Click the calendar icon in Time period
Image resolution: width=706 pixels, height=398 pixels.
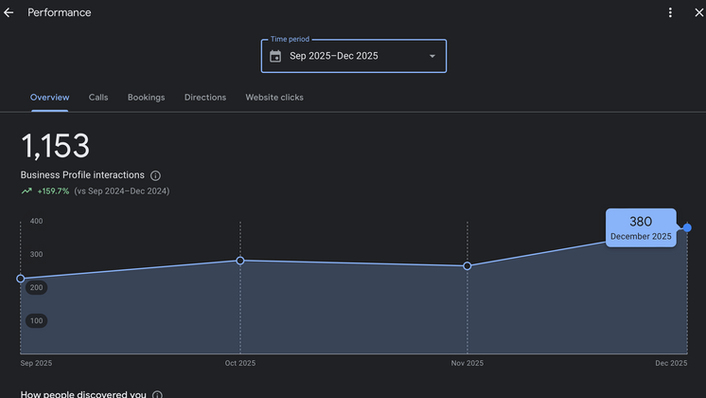(x=275, y=56)
